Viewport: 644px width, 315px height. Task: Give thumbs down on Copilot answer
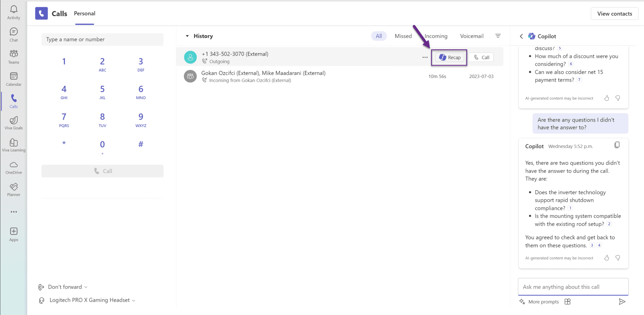coord(618,258)
